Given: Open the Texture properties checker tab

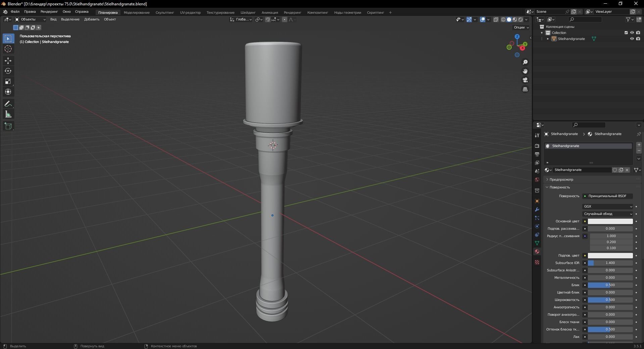Looking at the screenshot, I should point(537,262).
